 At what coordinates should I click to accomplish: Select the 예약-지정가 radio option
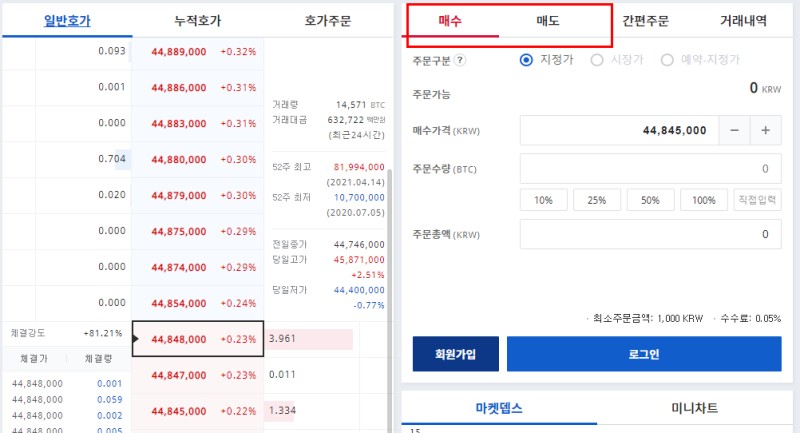pos(667,60)
